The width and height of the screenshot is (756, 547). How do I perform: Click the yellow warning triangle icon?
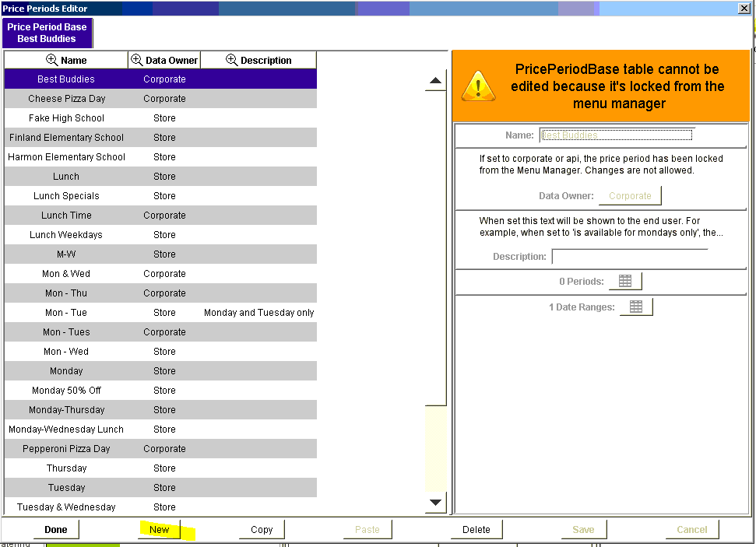pos(478,86)
